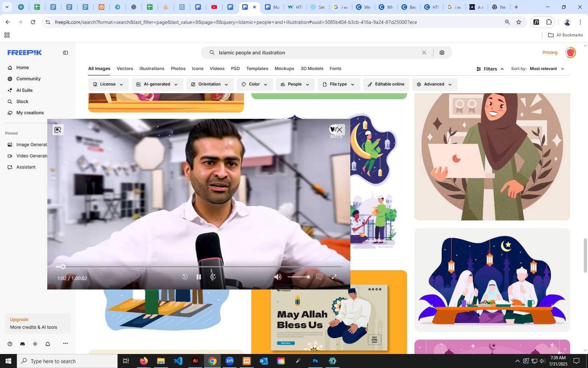The height and width of the screenshot is (368, 588).
Task: Toggle the Editable online filter
Action: [x=386, y=84]
